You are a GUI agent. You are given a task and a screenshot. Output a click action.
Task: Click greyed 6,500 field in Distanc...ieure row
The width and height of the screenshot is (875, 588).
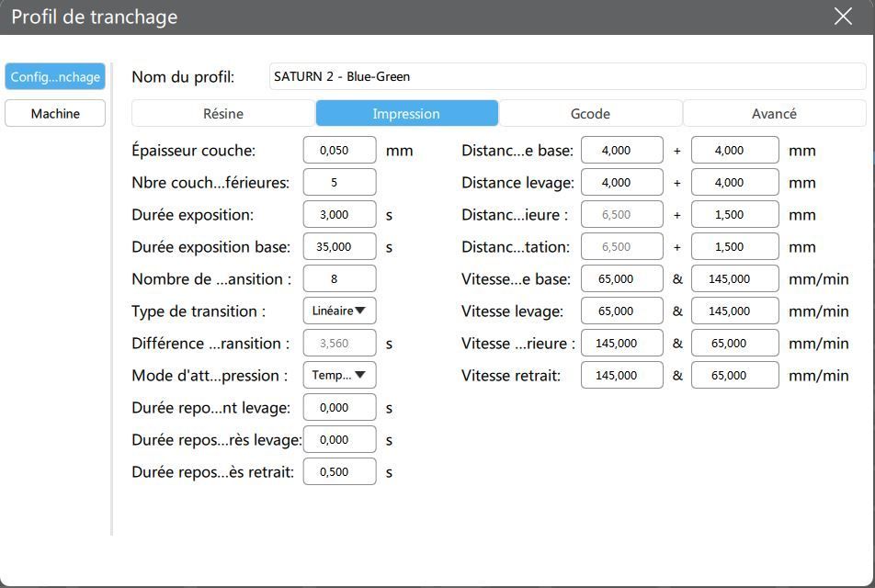point(622,214)
